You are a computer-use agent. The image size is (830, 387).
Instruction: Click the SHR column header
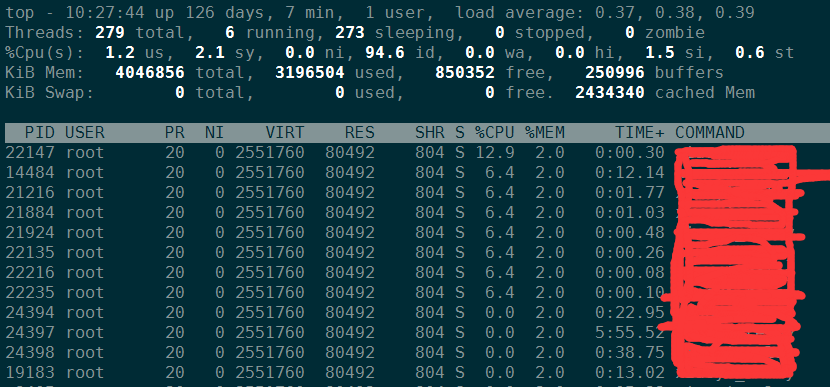coord(429,132)
